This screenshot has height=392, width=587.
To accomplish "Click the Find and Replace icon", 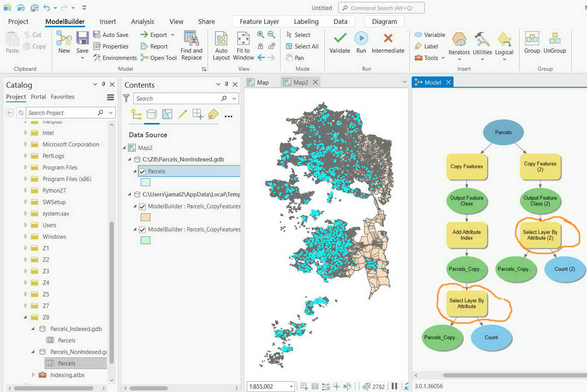I will point(191,38).
